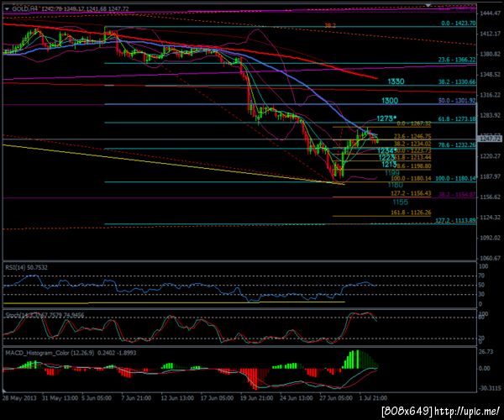The height and width of the screenshot is (420, 504).
Task: Select the orange label 78.6 - 1198.80
Action: tap(414, 166)
